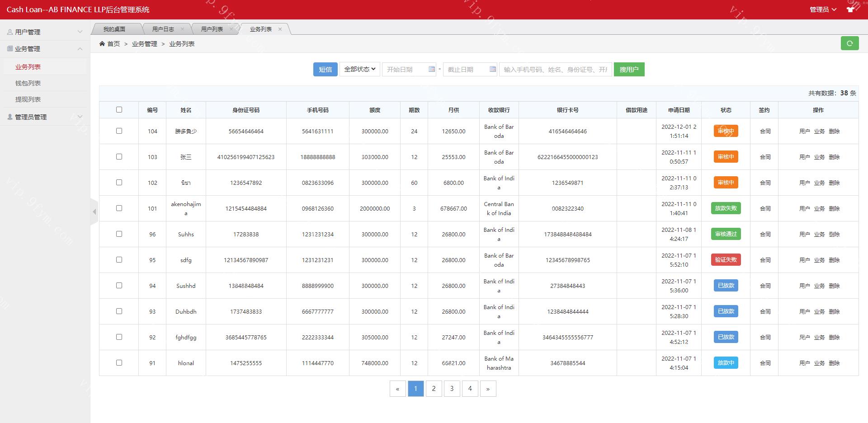Click the green 搜用户 search button
This screenshot has width=868, height=423.
point(629,70)
